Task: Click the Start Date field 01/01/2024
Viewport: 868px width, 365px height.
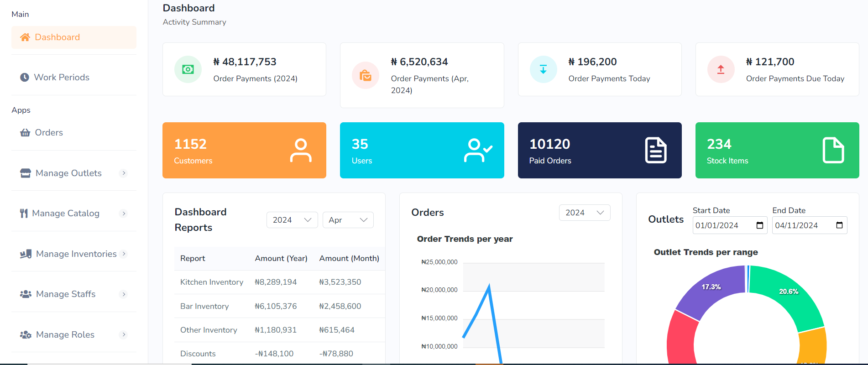Action: click(x=730, y=225)
